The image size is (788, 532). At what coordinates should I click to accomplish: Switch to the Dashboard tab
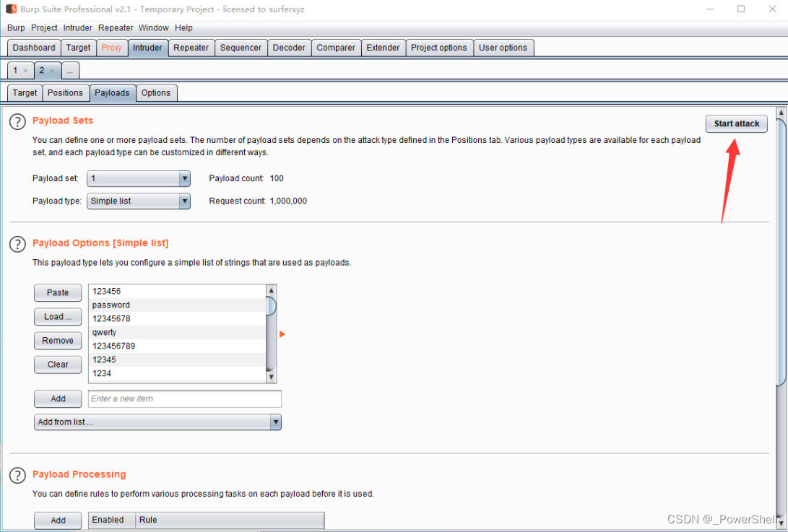(x=34, y=48)
